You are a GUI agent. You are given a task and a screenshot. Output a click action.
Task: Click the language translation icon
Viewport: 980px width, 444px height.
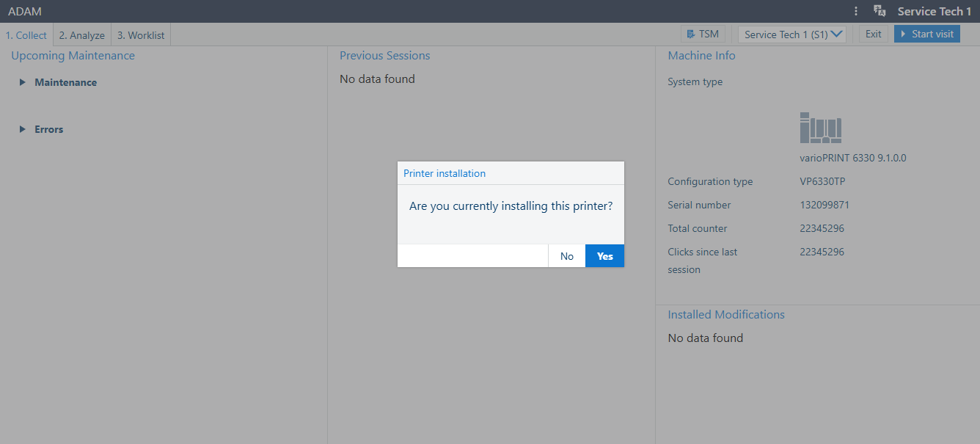click(x=880, y=11)
